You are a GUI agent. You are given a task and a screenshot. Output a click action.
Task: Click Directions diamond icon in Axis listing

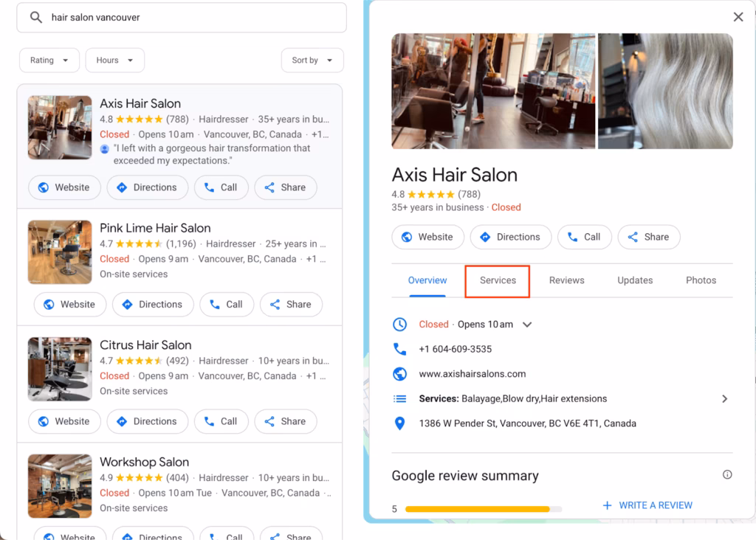pyautogui.click(x=122, y=187)
